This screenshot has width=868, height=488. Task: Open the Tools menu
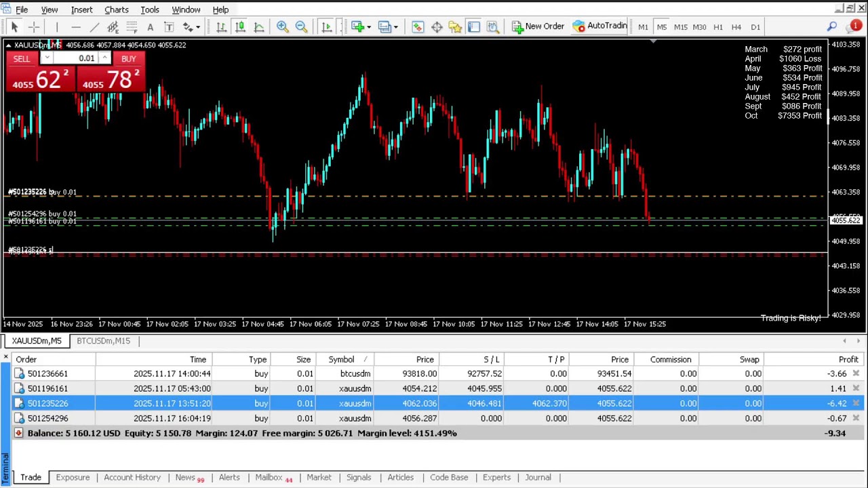[150, 10]
